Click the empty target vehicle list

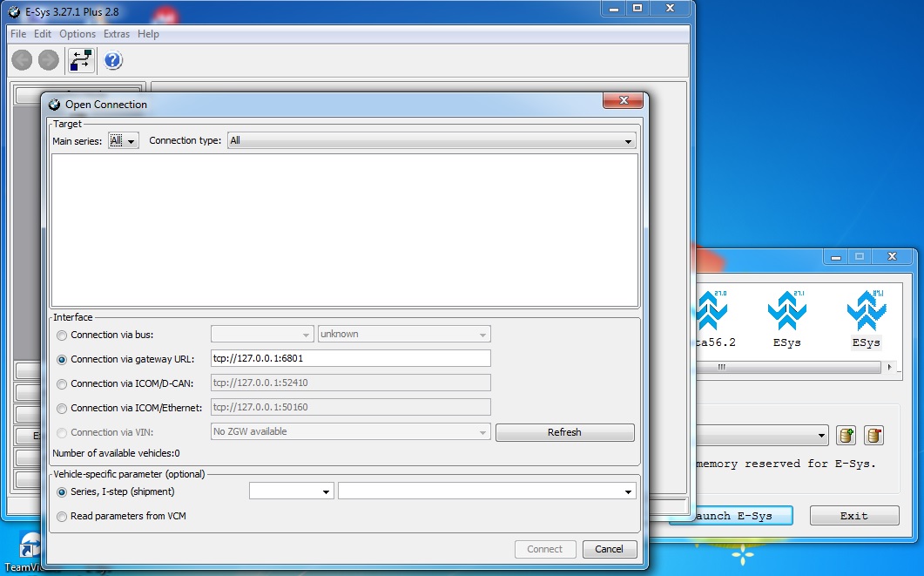coord(345,230)
